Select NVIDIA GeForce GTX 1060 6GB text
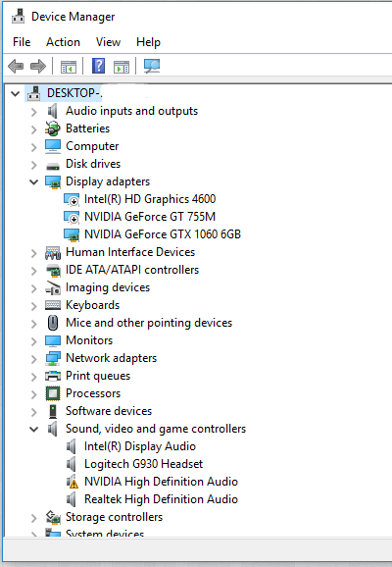Screen dimensions: 392x567 (x=163, y=234)
